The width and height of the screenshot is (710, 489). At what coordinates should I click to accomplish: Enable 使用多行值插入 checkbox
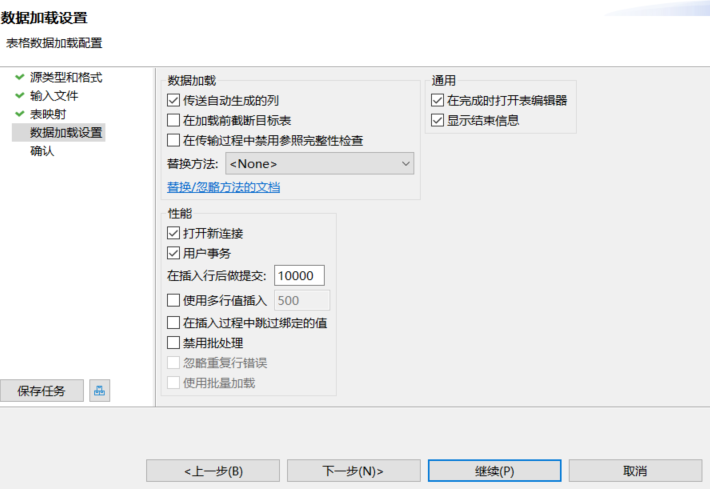pos(173,299)
